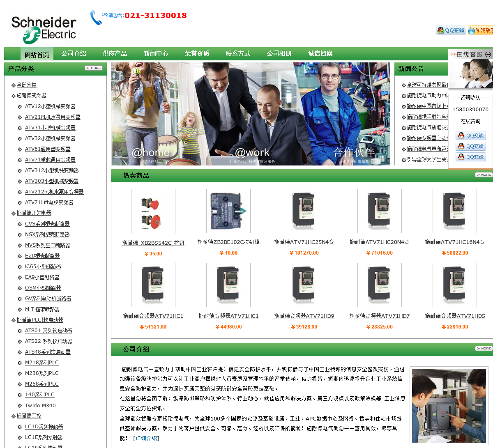Open 施耐德ZB2BE102C按钮模 product link

228,242
